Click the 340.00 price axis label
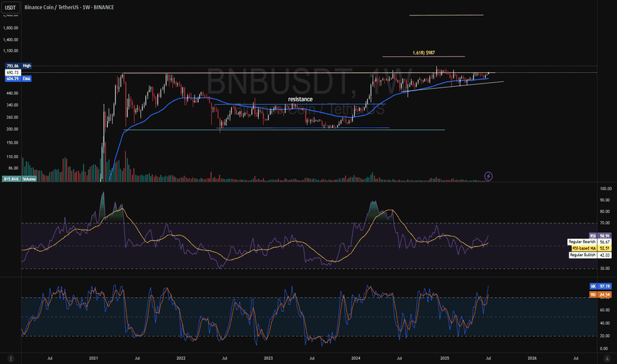The height and width of the screenshot is (364, 617). tap(12, 105)
